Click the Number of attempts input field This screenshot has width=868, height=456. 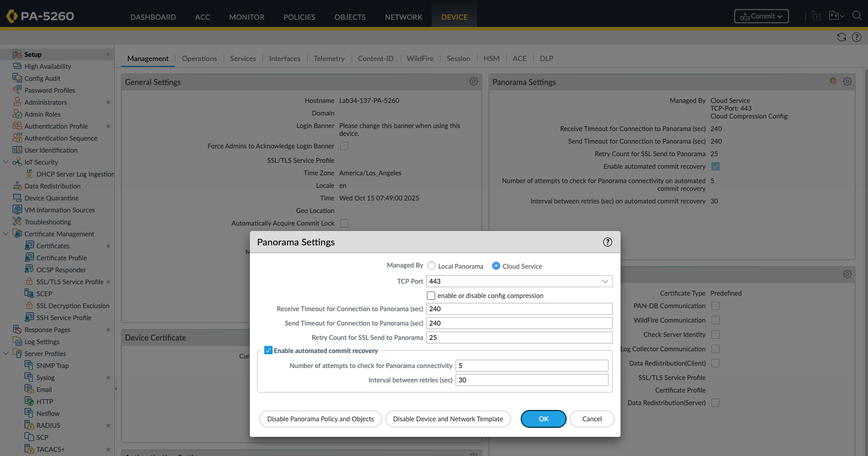point(532,366)
